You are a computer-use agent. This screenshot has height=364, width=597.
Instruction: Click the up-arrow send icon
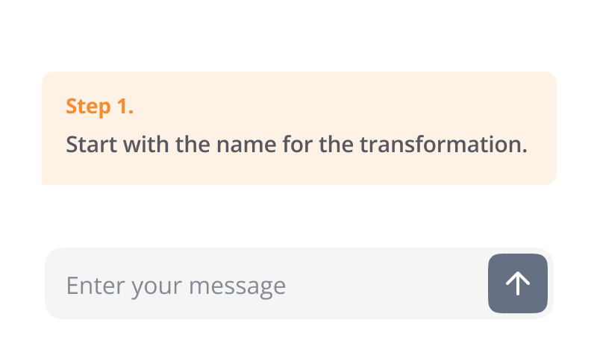coord(517,283)
